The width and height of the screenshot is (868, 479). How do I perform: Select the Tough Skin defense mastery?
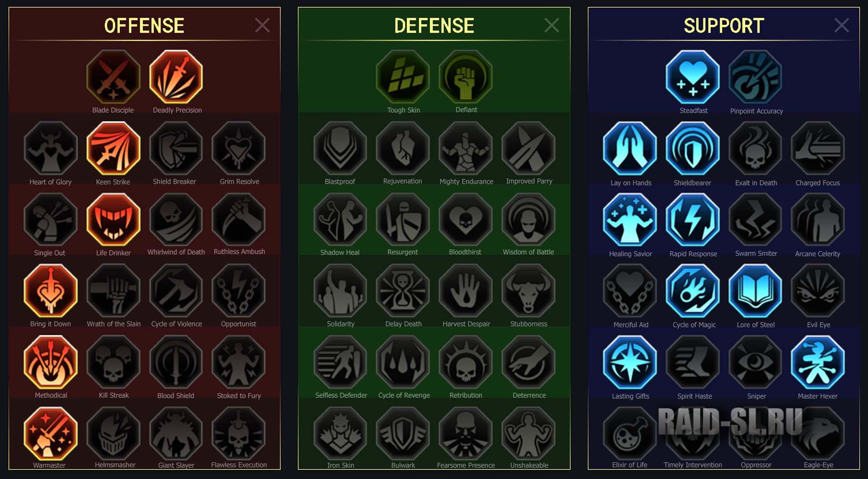402,77
